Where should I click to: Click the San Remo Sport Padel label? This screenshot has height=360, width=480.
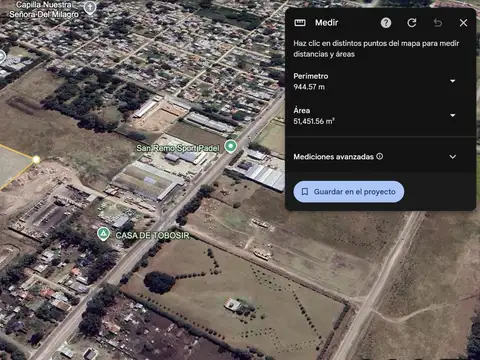pyautogui.click(x=178, y=148)
